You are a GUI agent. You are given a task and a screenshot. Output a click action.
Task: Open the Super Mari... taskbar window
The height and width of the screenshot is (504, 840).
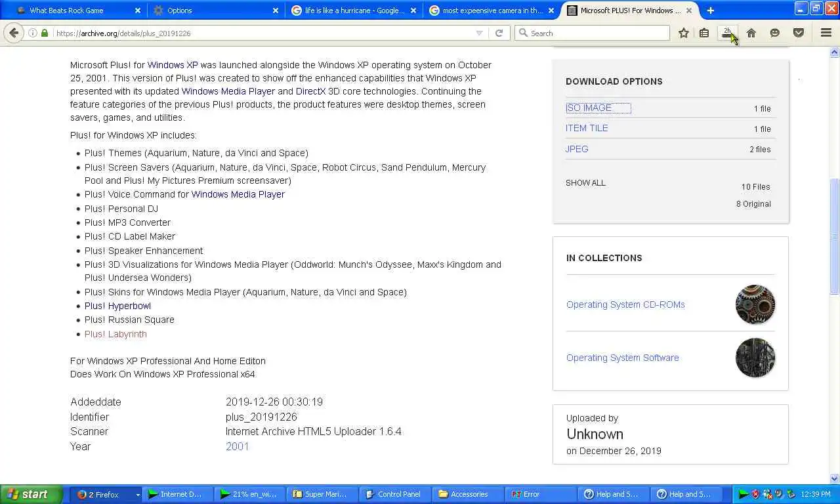tap(321, 495)
